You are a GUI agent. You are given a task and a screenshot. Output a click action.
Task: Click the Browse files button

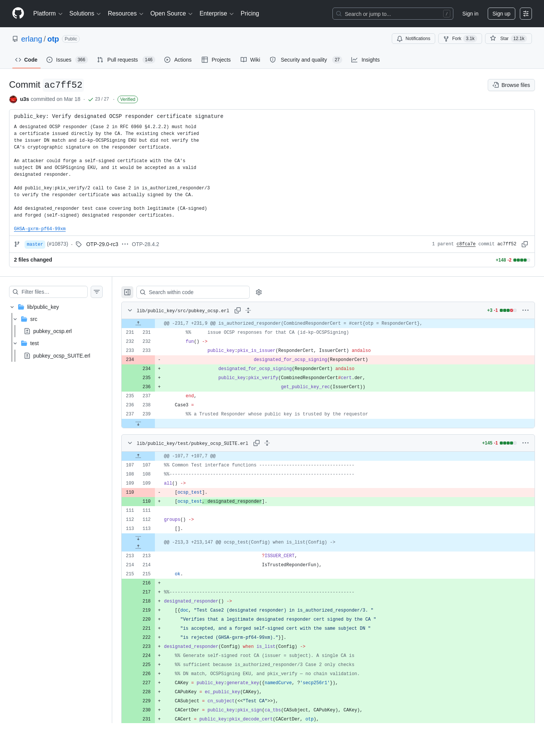[511, 85]
